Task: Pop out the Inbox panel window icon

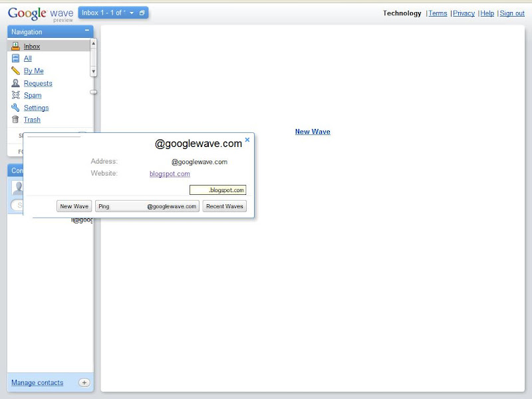Action: coord(142,13)
